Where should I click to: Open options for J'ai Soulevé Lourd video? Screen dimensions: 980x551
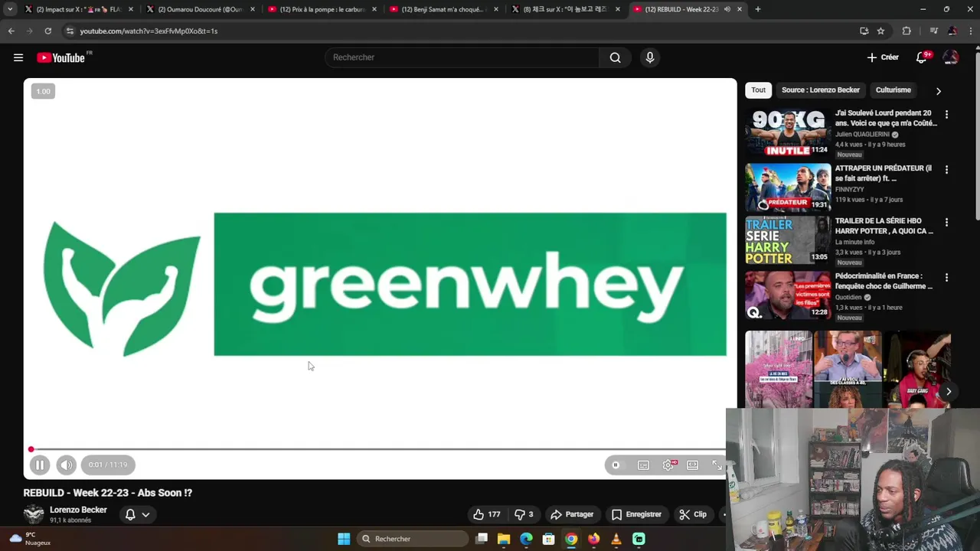(946, 115)
